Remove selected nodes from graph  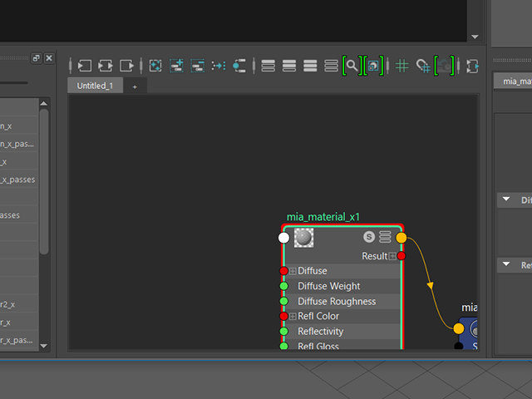(x=198, y=66)
